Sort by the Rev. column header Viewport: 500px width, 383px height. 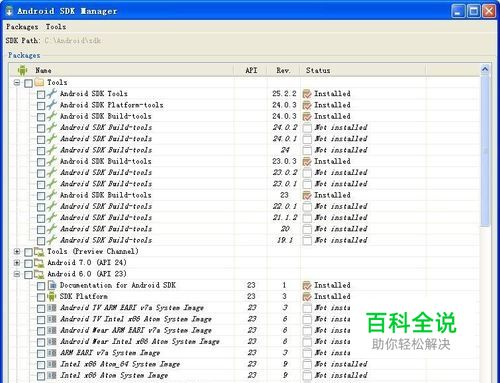[284, 70]
